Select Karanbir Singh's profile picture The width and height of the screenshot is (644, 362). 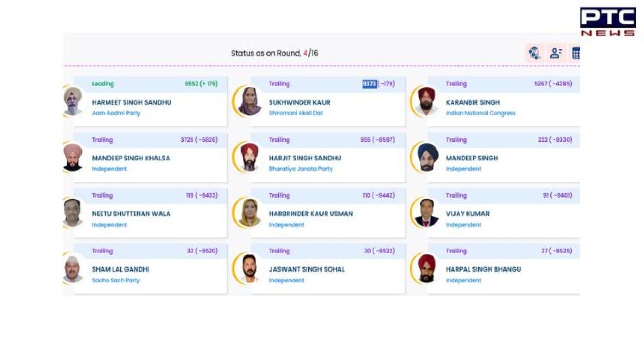click(427, 102)
